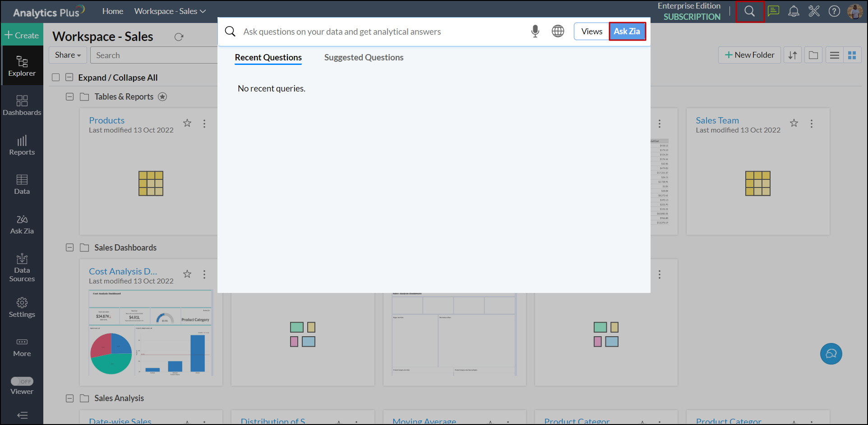The height and width of the screenshot is (425, 868).
Task: Open the user profile avatar
Action: (x=855, y=11)
